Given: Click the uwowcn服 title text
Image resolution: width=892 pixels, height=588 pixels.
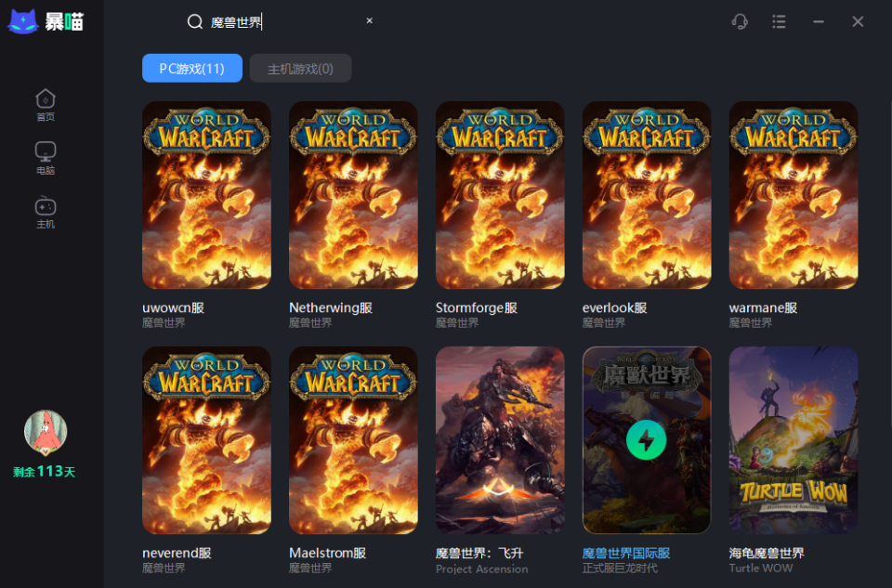Looking at the screenshot, I should (173, 307).
